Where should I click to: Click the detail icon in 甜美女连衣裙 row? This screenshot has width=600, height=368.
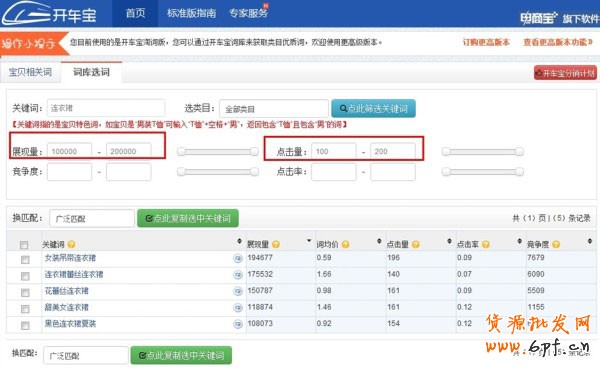(238, 308)
